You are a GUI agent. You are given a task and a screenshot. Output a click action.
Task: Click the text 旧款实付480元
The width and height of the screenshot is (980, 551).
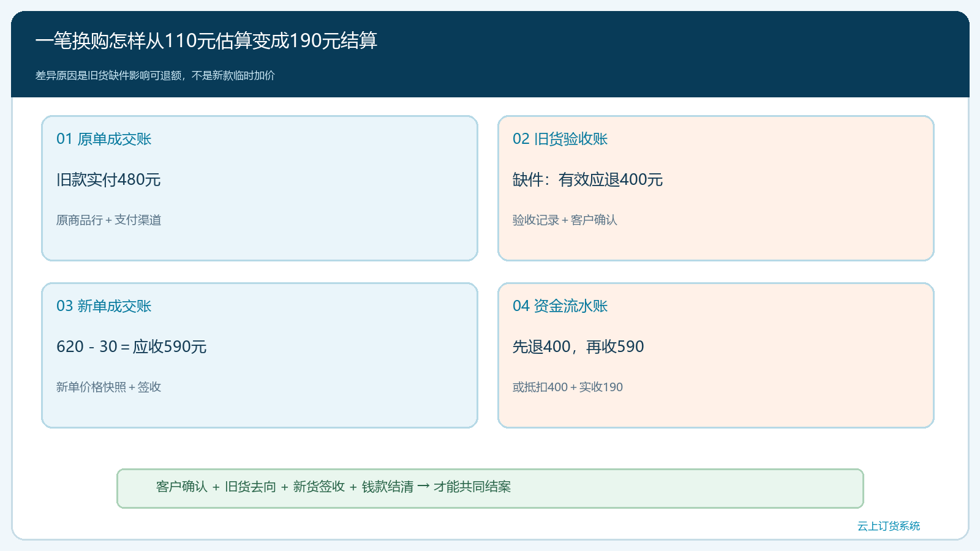tap(108, 179)
